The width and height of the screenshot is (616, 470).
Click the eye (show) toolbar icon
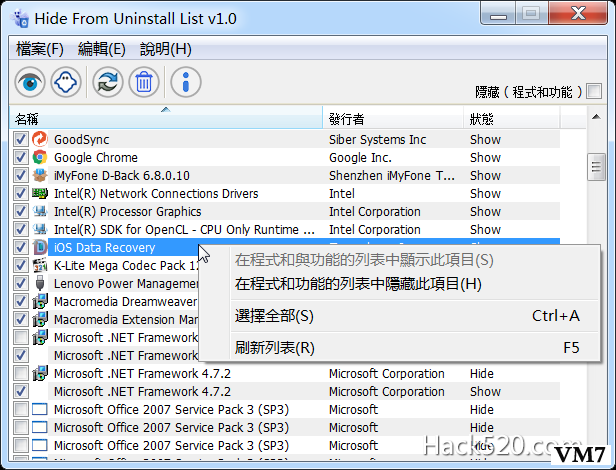pos(30,82)
